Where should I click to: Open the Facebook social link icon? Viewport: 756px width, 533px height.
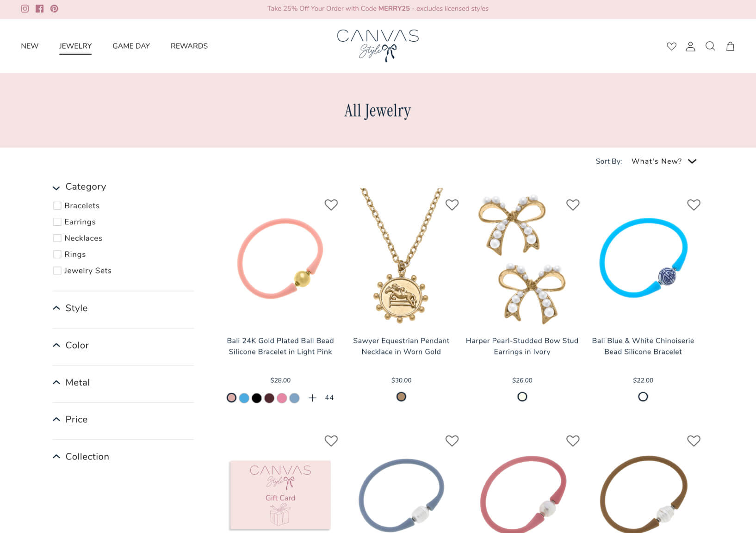(39, 8)
